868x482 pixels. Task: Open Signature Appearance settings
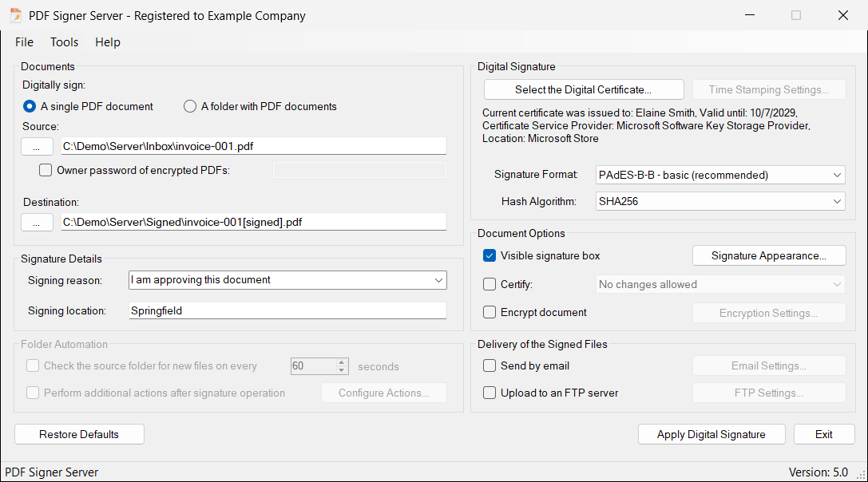coord(769,255)
